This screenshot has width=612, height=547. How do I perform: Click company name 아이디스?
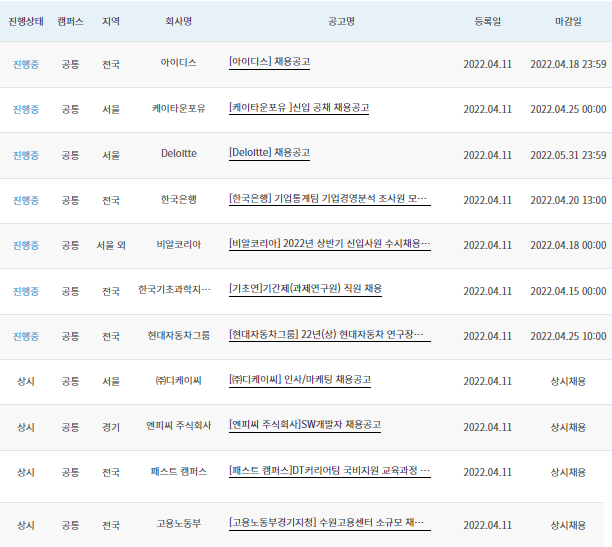point(178,62)
